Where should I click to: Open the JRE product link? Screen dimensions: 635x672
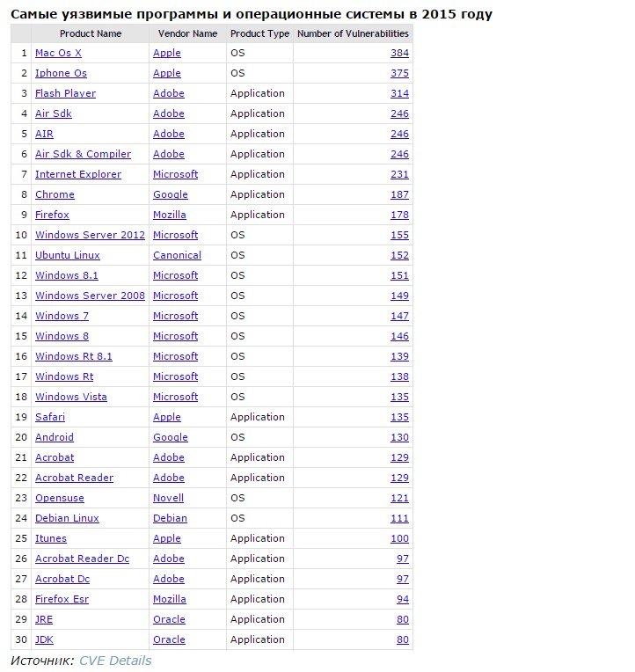coord(44,619)
